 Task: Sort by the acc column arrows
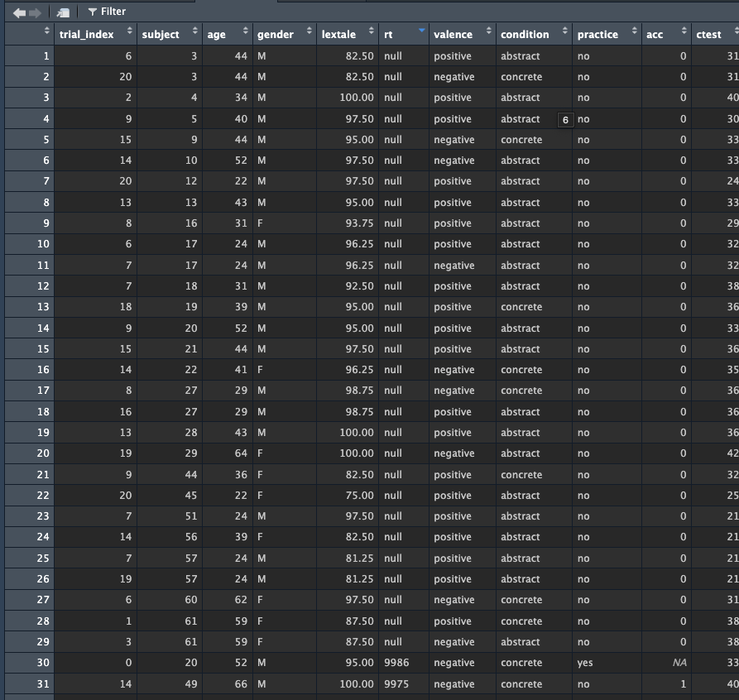pos(684,31)
